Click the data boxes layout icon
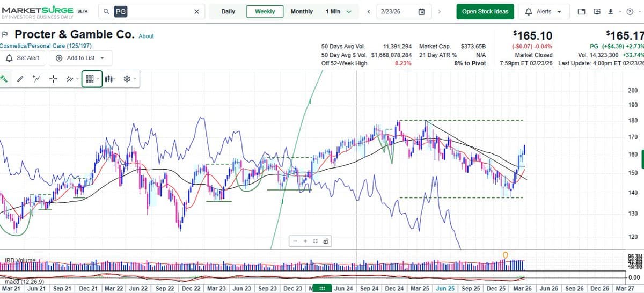 tap(90, 79)
